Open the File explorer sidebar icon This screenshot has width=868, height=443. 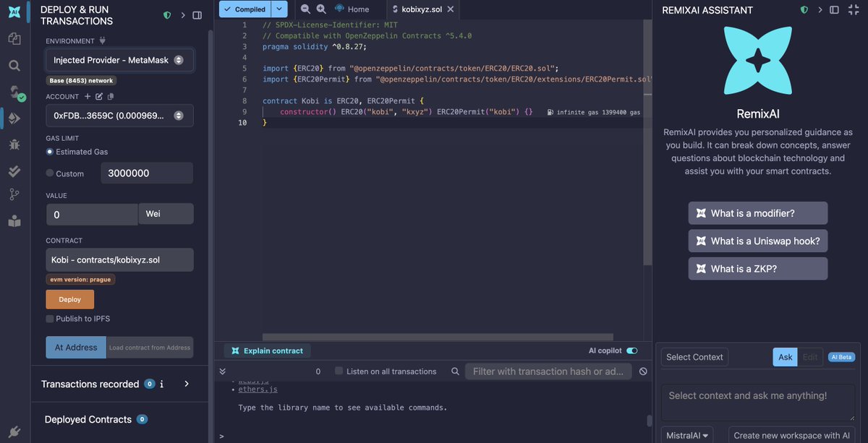(14, 39)
